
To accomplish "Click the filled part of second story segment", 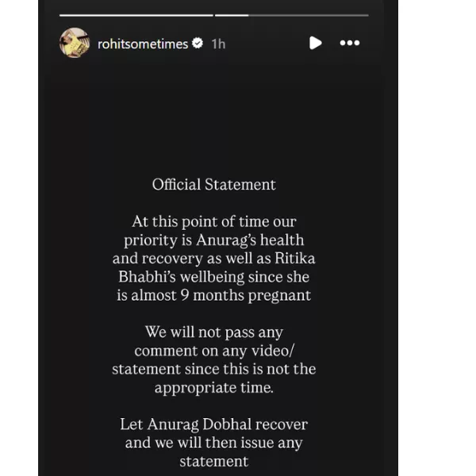I will click(x=232, y=15).
